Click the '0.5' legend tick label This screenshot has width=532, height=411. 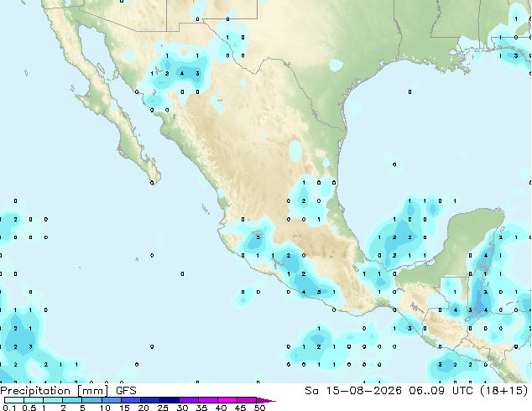coord(29,408)
